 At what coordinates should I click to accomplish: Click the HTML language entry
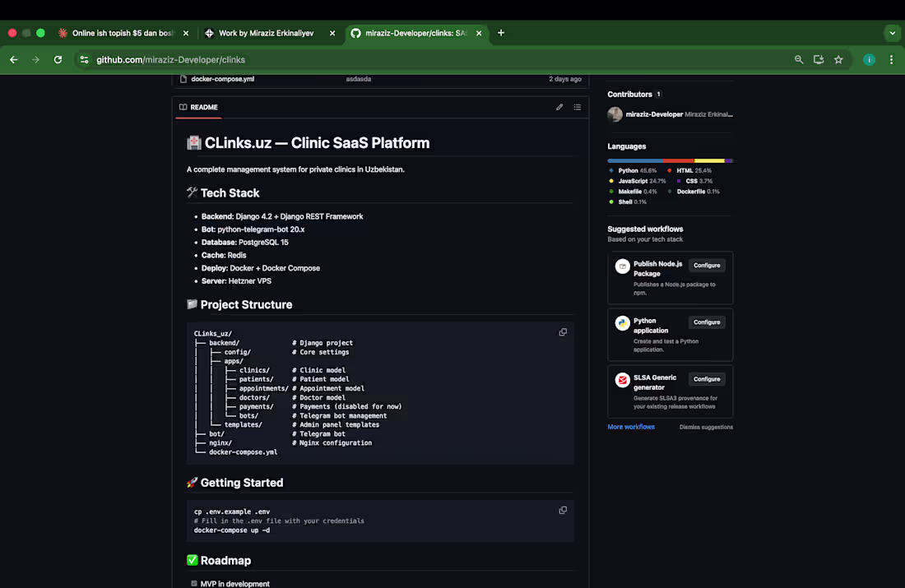tap(690, 170)
